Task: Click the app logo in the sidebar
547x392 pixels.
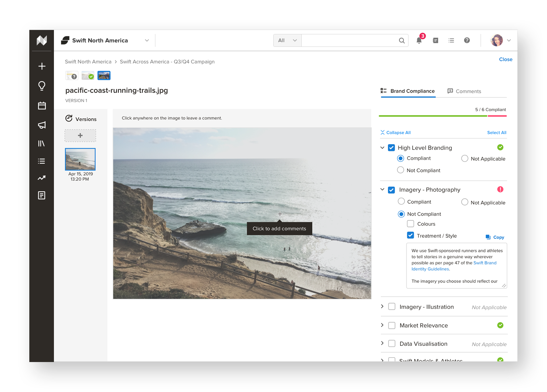Action: click(42, 40)
